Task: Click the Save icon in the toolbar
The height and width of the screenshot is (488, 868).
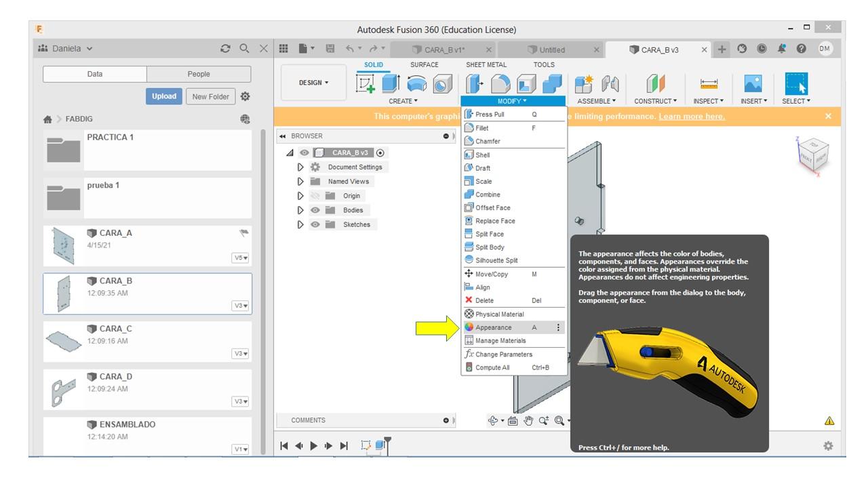Action: 330,49
